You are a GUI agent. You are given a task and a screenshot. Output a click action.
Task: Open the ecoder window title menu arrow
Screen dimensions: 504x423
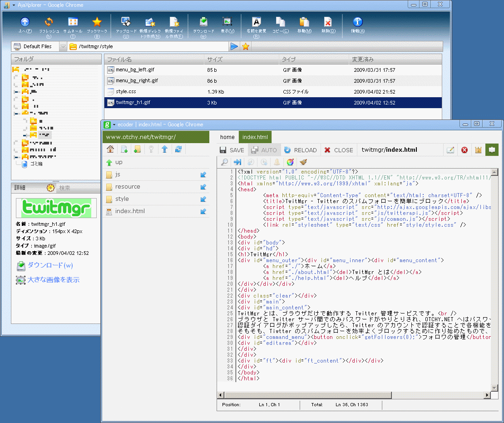coord(114,124)
